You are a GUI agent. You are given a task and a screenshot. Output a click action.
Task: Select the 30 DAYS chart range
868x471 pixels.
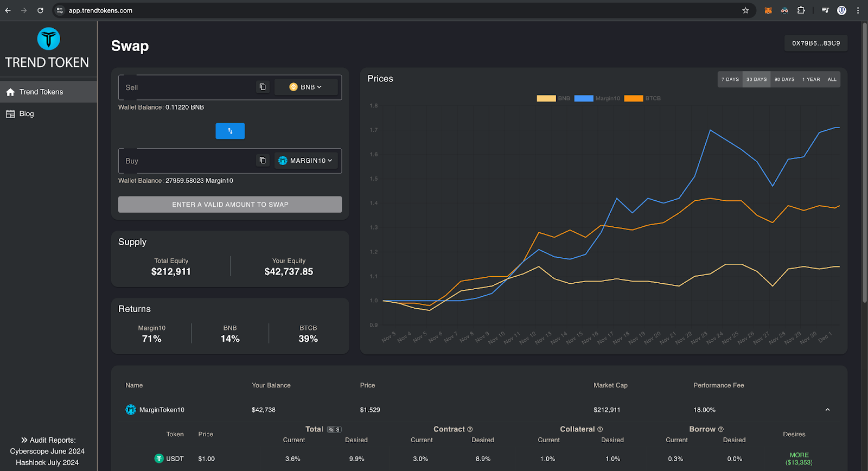[x=756, y=79]
